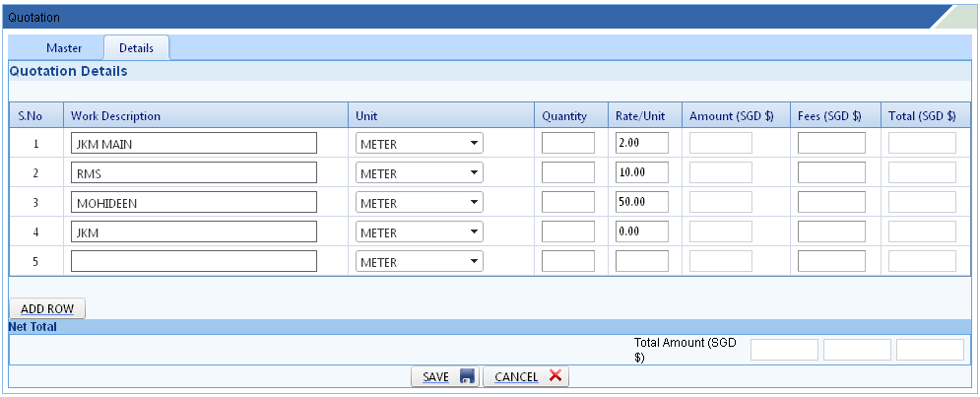Click the Rate/Unit field showing 10.00

click(642, 172)
